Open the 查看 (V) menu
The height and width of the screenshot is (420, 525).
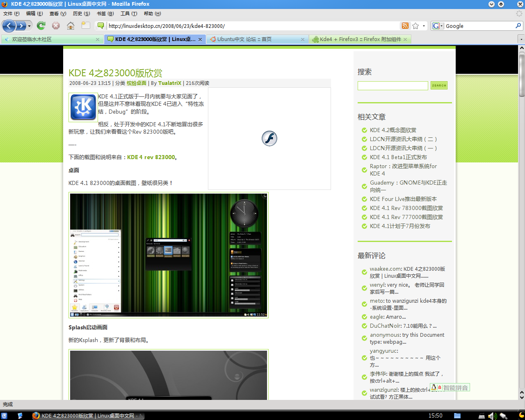tap(58, 14)
